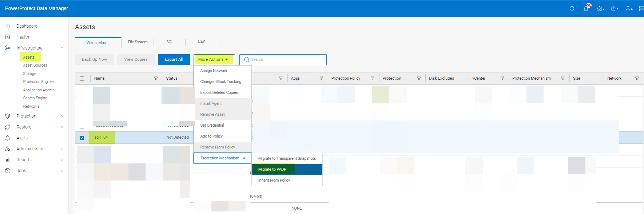The height and width of the screenshot is (214, 644).
Task: Click the Reports bar chart icon
Action: tap(8, 160)
